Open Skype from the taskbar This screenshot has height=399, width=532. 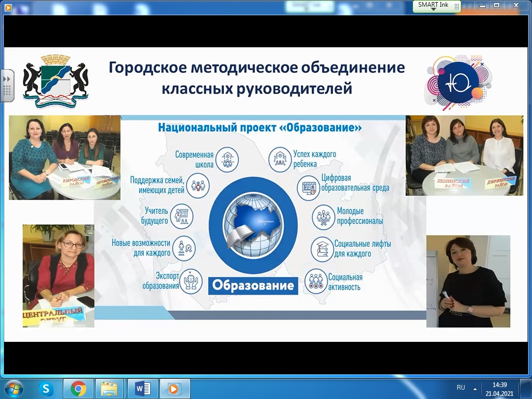(47, 389)
